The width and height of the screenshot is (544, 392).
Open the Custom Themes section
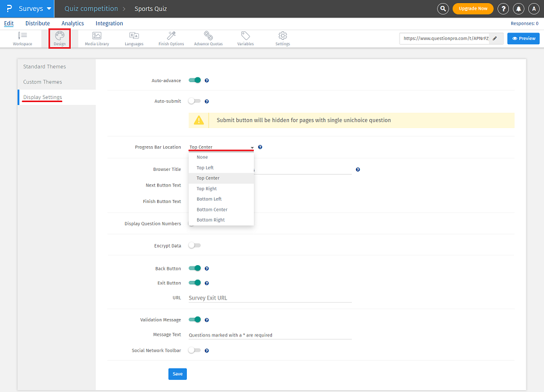point(43,82)
